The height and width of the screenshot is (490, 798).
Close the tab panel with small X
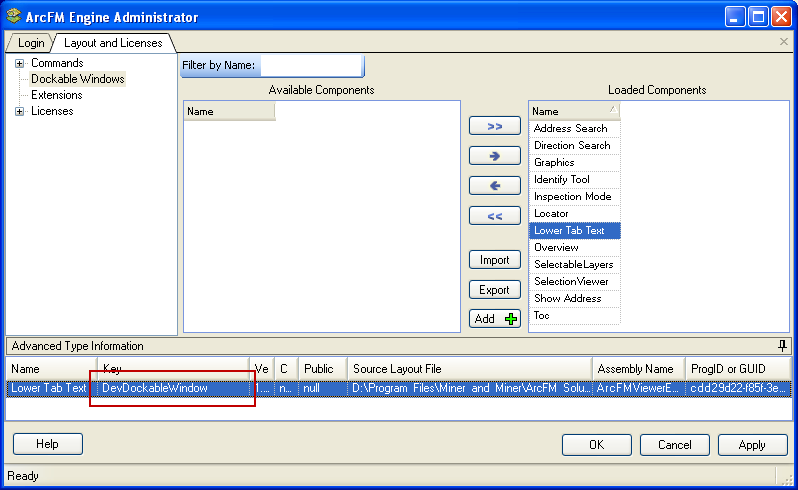pyautogui.click(x=784, y=42)
